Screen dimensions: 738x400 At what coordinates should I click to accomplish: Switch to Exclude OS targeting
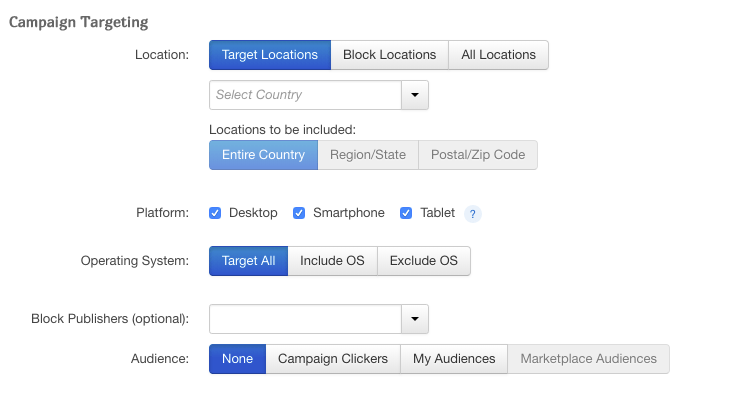point(424,261)
